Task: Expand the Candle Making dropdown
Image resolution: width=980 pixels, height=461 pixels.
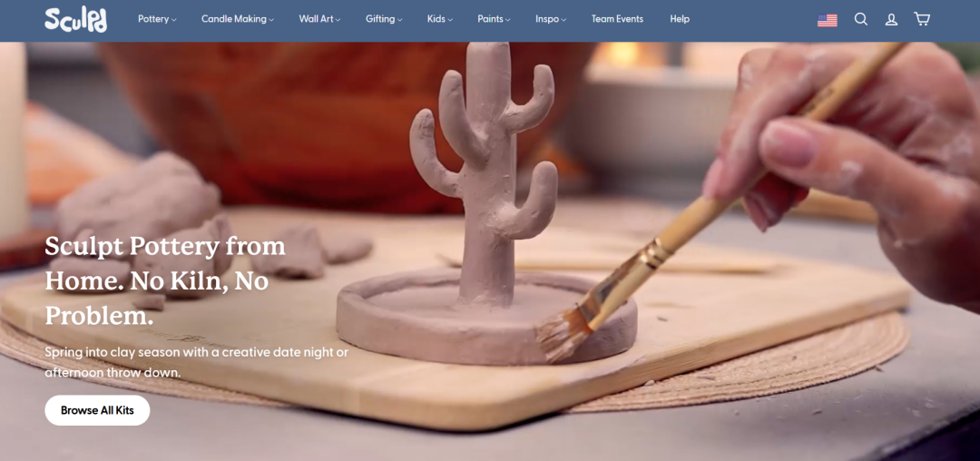Action: point(238,19)
